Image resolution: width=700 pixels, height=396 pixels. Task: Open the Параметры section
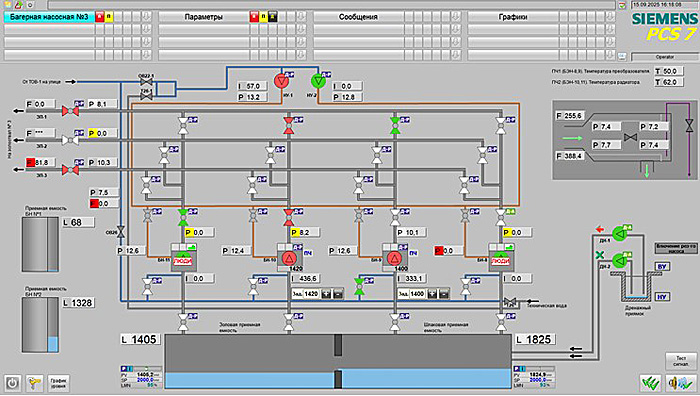tap(204, 17)
